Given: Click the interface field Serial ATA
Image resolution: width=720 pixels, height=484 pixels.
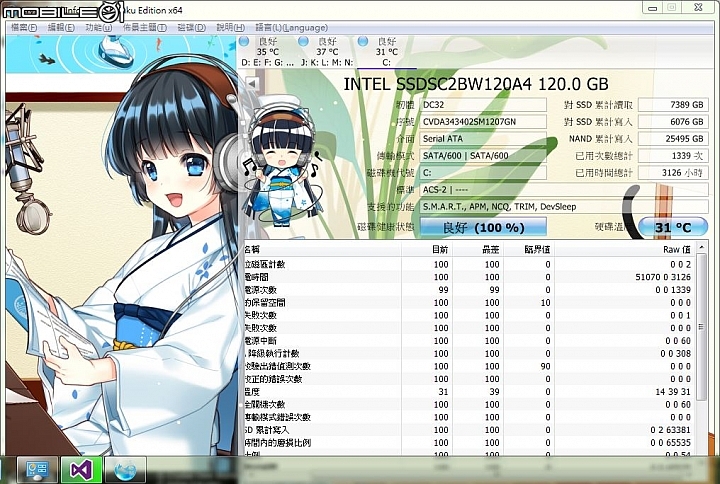Looking at the screenshot, I should point(483,139).
